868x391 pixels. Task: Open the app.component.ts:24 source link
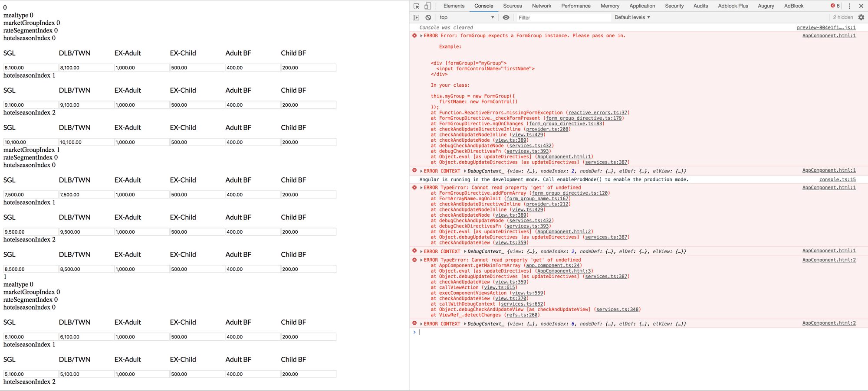point(552,266)
